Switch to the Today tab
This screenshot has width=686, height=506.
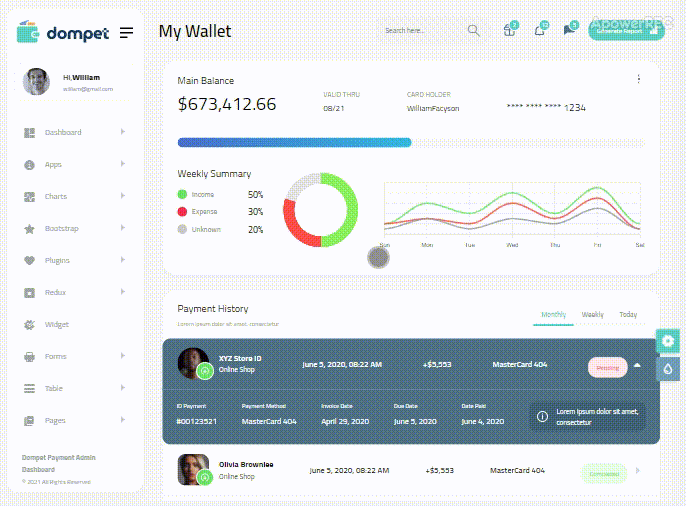pyautogui.click(x=628, y=315)
